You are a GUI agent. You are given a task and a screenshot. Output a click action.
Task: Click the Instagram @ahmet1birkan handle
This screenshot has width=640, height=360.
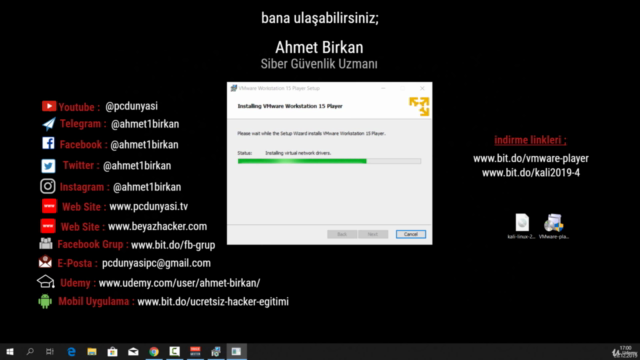(x=147, y=187)
